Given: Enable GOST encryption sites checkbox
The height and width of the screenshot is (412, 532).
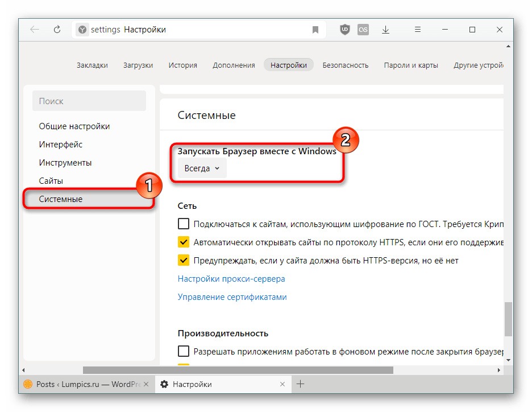Looking at the screenshot, I should click(184, 224).
